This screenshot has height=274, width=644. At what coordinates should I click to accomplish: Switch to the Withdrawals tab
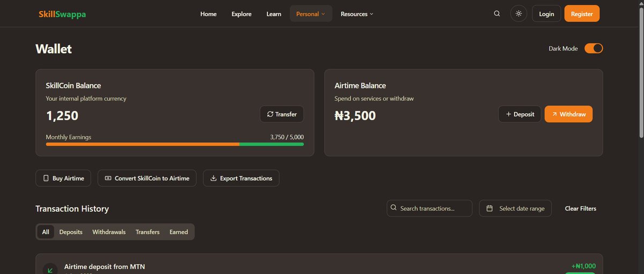point(109,232)
